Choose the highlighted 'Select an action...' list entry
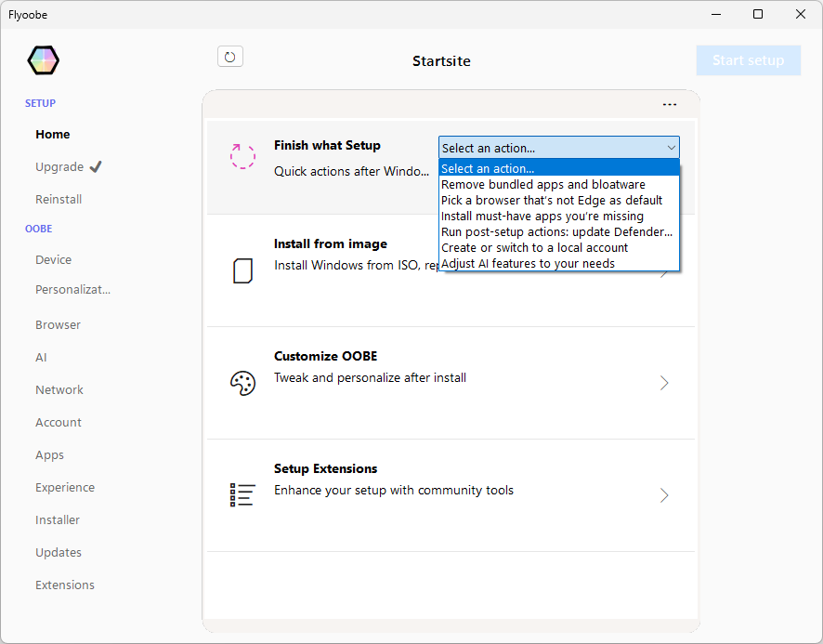The height and width of the screenshot is (644, 823). (559, 168)
